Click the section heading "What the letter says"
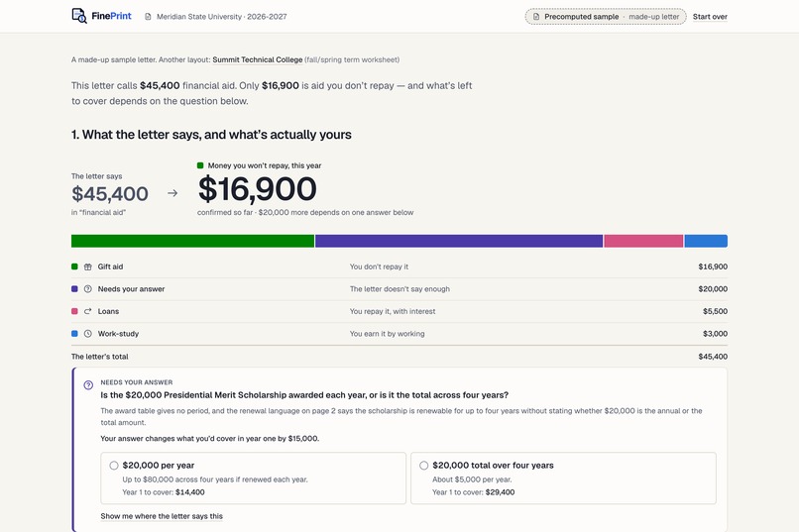799x532 pixels. pyautogui.click(x=211, y=135)
